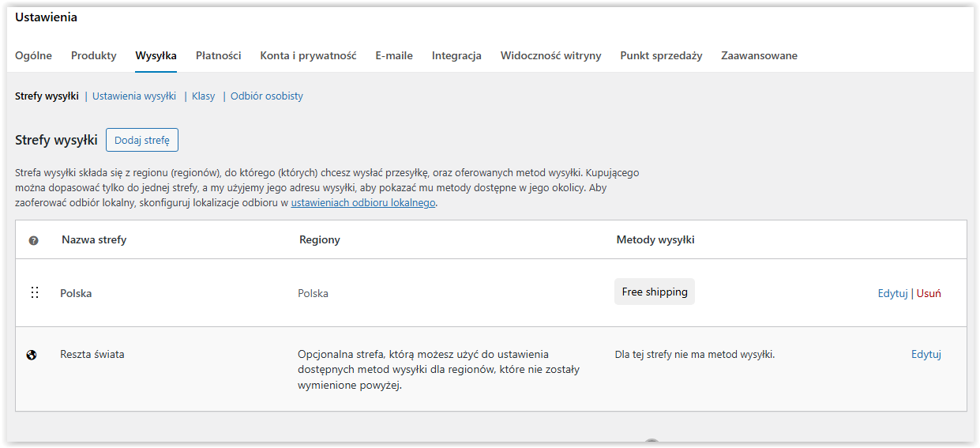
Task: Click the drag handle for Polska zone
Action: pos(34,293)
